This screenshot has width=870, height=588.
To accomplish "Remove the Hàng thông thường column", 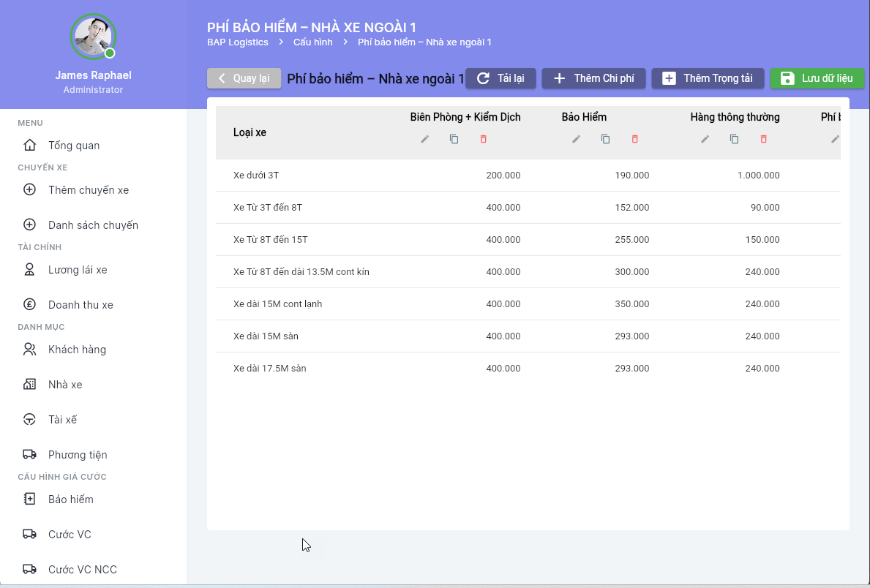I will tap(763, 139).
